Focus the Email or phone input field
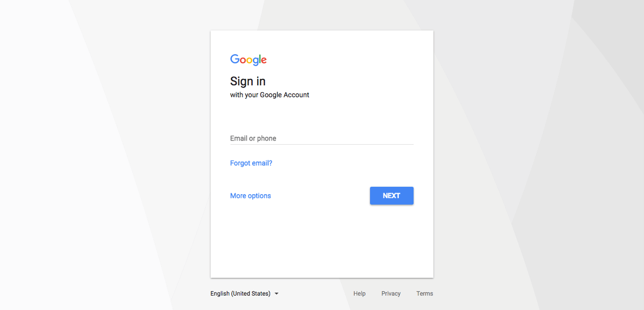The image size is (644, 310). [321, 138]
